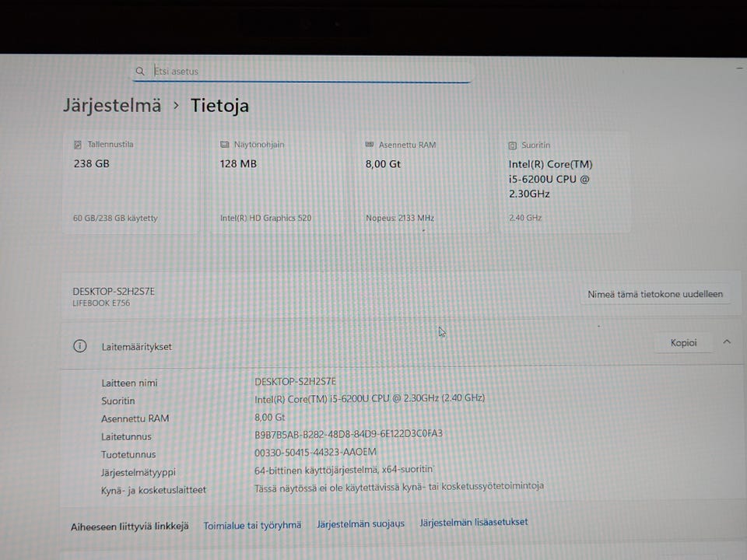Click the Laitemääritykset info icon
This screenshot has width=747, height=560.
click(x=80, y=346)
